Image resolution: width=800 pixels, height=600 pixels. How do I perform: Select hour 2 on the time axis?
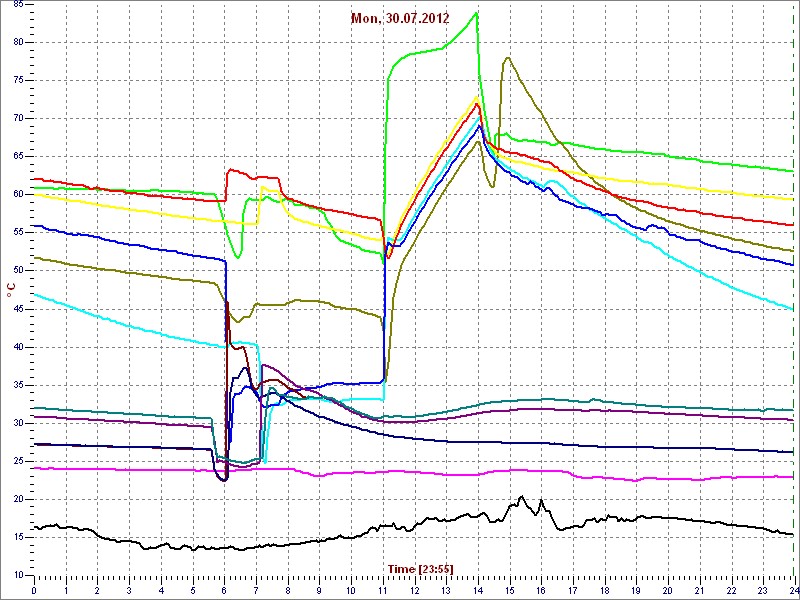click(x=97, y=589)
